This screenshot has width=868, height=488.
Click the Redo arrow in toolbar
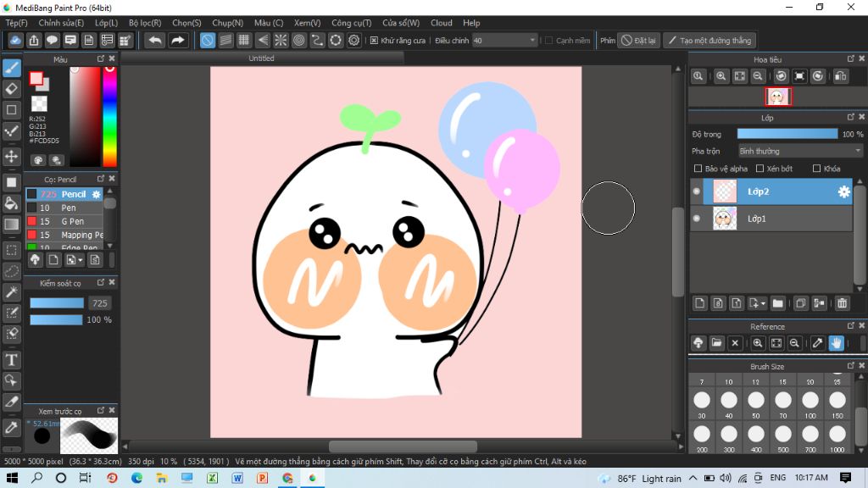tap(178, 41)
